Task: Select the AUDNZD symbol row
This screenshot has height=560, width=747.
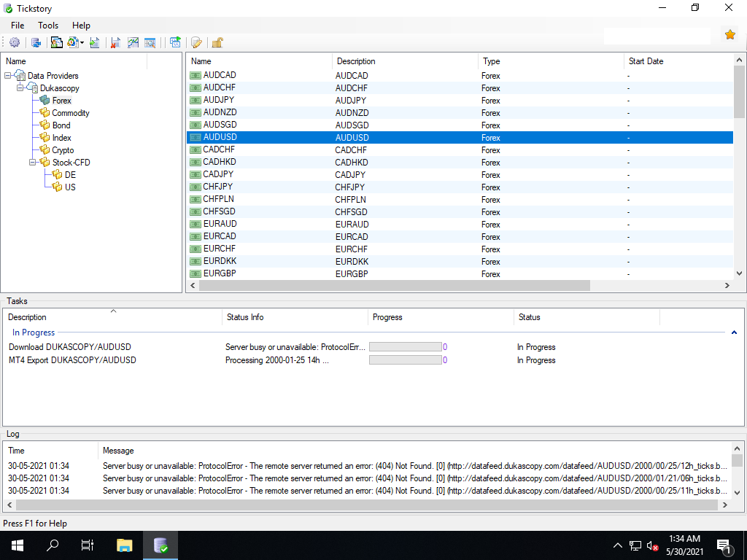Action: click(460, 112)
